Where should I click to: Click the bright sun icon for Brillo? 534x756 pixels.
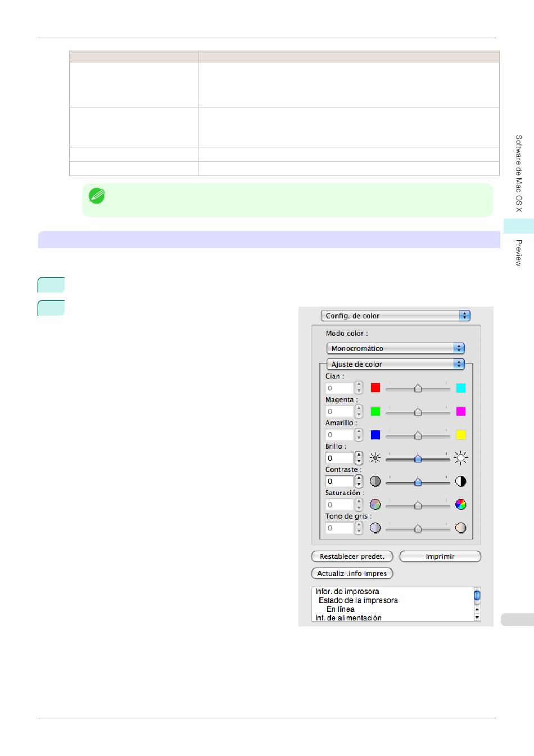tap(461, 458)
